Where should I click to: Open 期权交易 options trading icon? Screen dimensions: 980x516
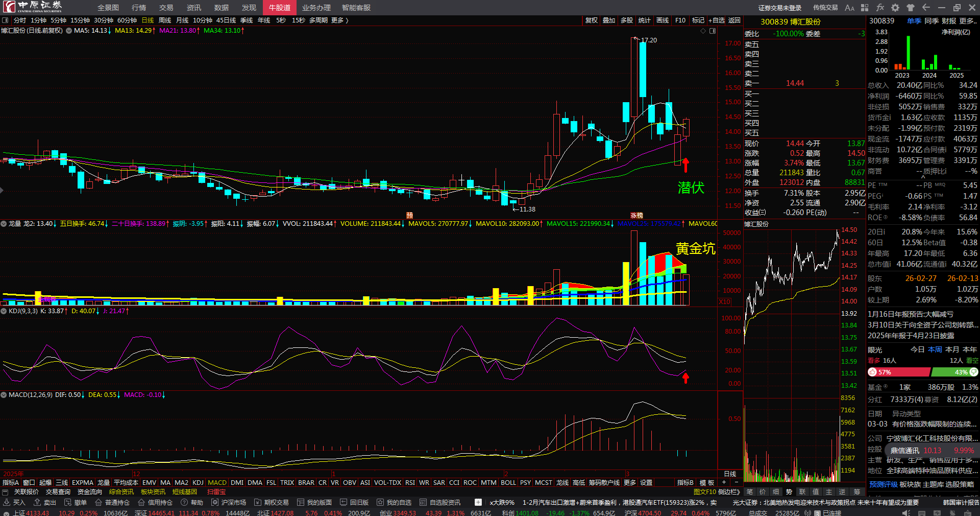pos(258,503)
